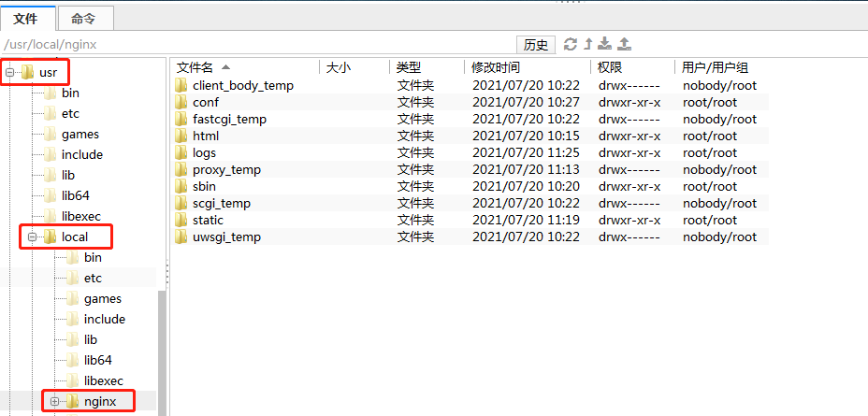Image resolution: width=868 pixels, height=416 pixels.
Task: Collapse the local tree node
Action: [x=32, y=237]
